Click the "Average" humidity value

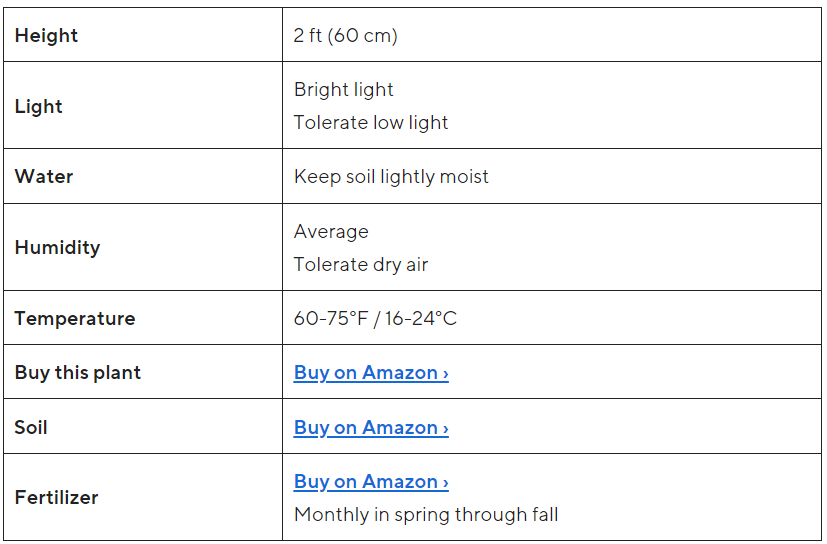tap(331, 232)
